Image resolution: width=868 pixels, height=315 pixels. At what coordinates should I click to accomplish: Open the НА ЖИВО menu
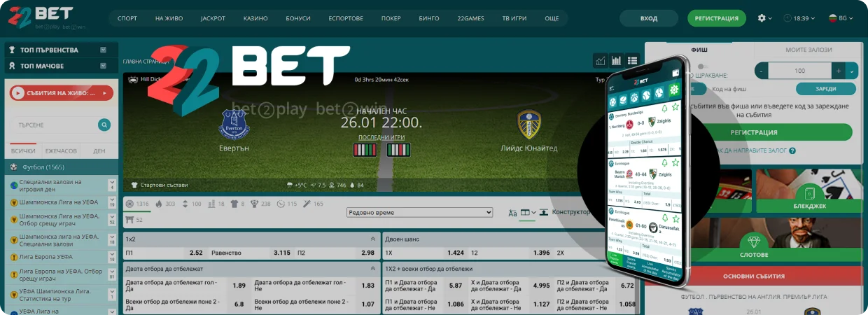169,18
